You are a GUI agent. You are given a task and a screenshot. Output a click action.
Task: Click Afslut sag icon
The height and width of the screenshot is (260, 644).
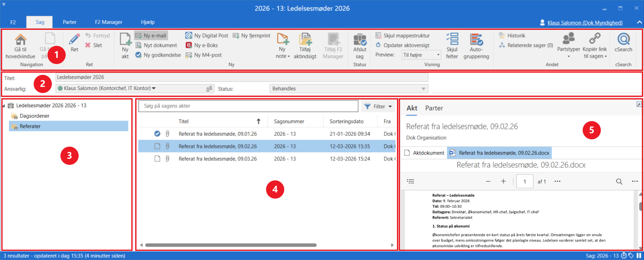pos(359,40)
